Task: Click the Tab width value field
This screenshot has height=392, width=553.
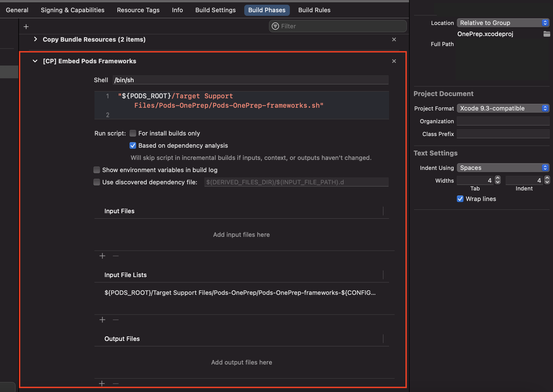Action: pos(475,180)
